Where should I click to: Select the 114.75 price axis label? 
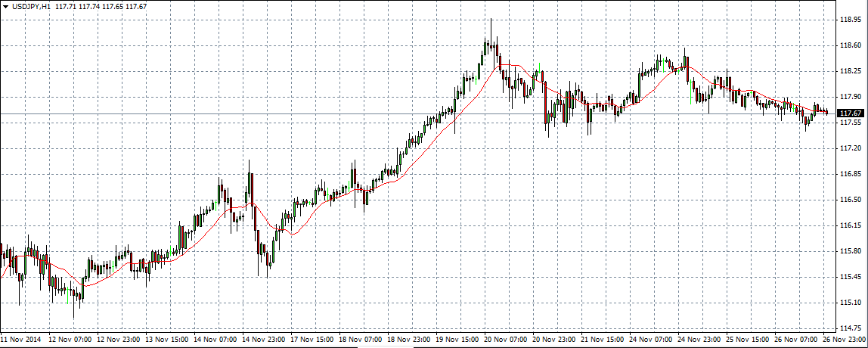click(851, 328)
